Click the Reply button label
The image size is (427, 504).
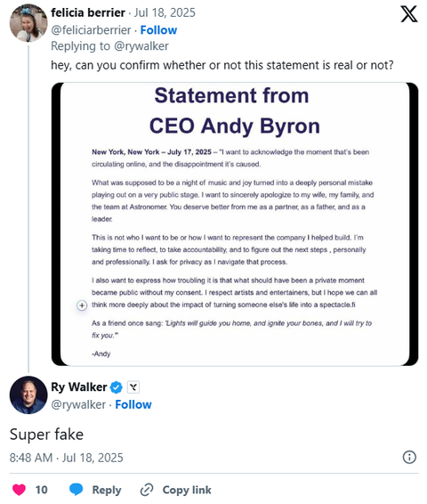pyautogui.click(x=107, y=490)
